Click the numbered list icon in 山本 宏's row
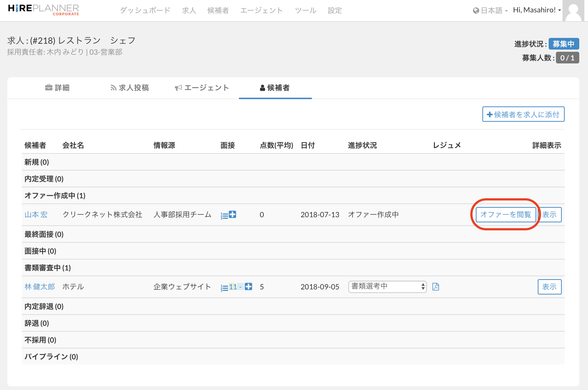This screenshot has width=588, height=390. point(224,215)
